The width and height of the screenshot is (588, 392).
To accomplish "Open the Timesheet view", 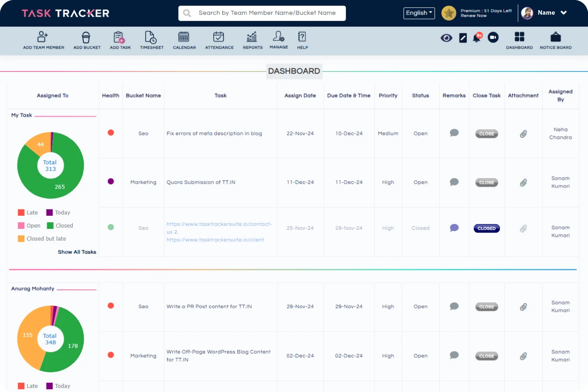I will tap(151, 37).
